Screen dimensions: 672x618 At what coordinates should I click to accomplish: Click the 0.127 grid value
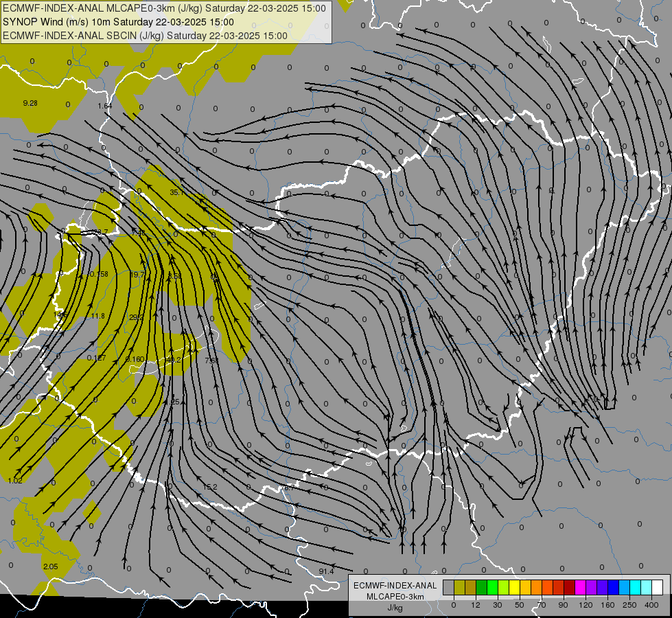pyautogui.click(x=96, y=358)
